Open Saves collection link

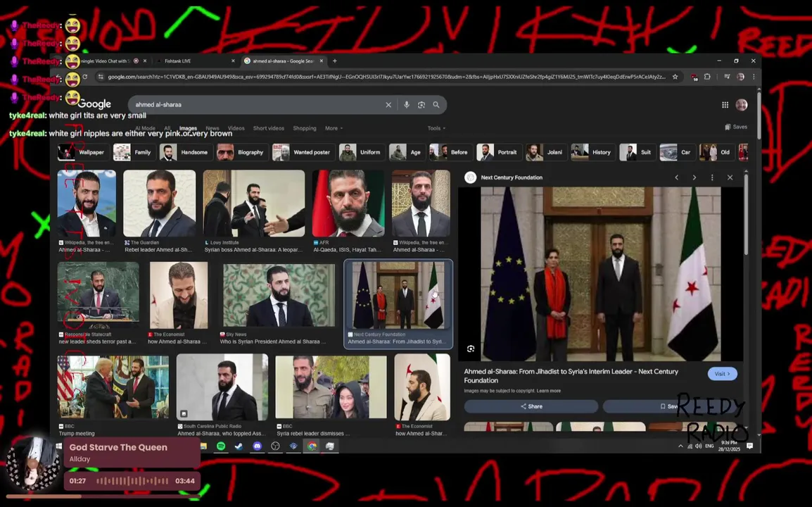(736, 127)
